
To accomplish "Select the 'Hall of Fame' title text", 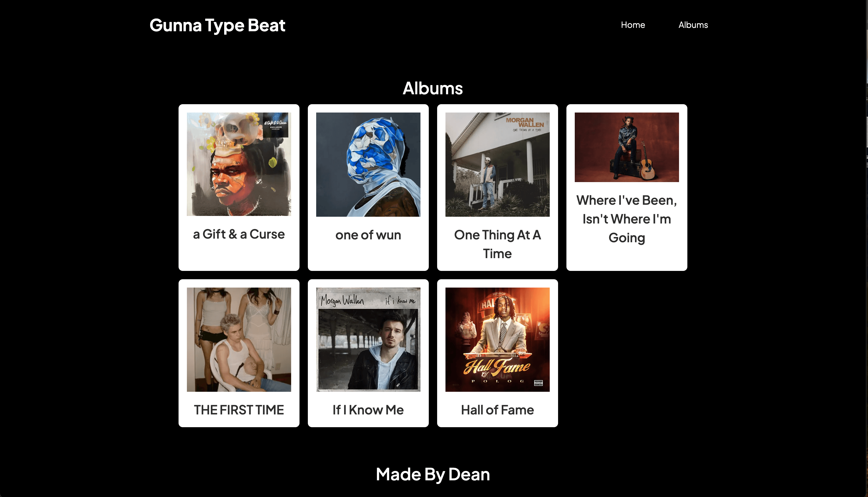I will point(497,410).
